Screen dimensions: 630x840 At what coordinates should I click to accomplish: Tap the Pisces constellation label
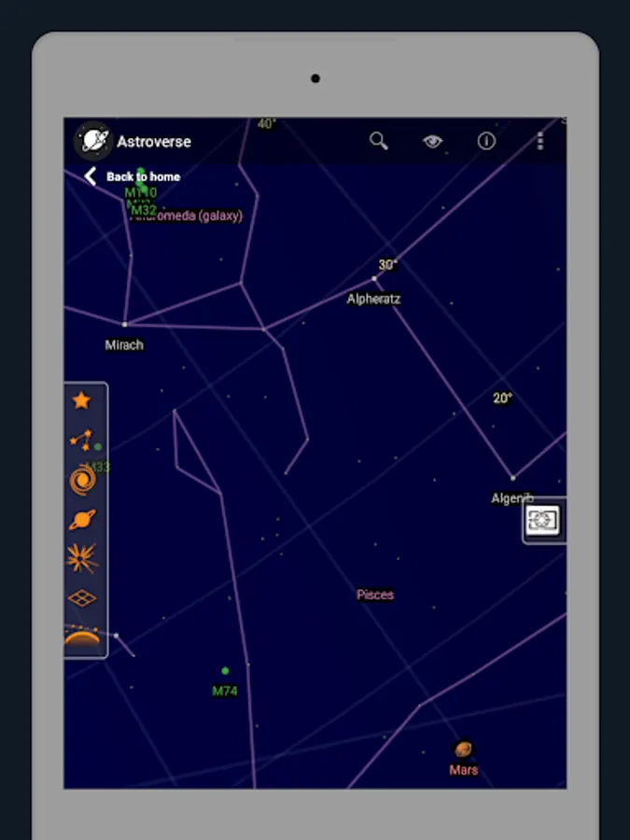click(375, 595)
